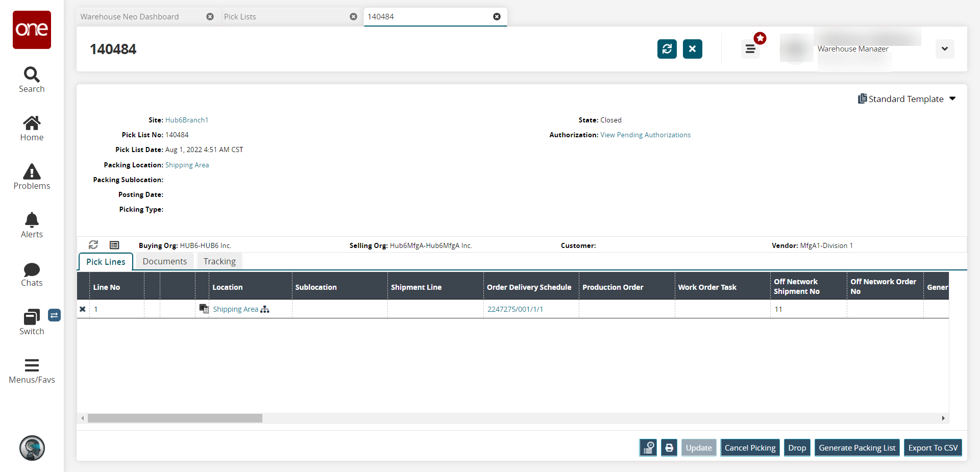Click the copy icon beside Shipping Area
The height and width of the screenshot is (472, 980).
204,309
